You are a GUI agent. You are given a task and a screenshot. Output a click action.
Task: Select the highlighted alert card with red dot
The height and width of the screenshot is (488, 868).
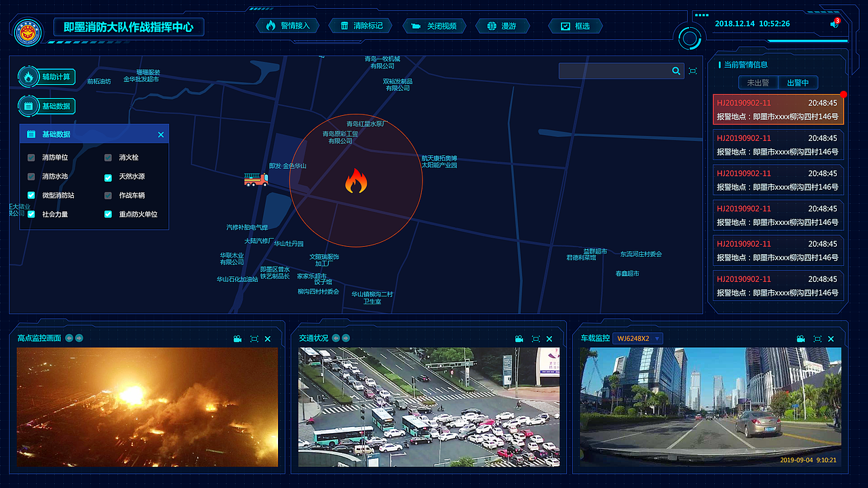778,110
